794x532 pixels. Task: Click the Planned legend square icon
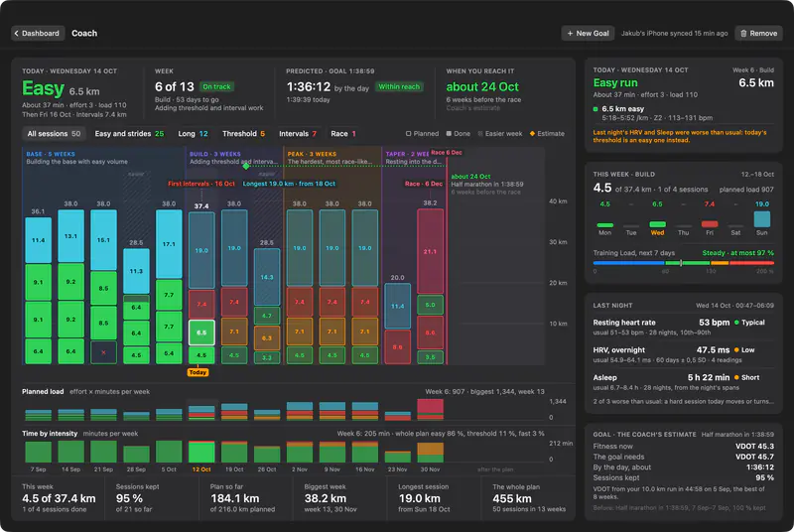click(408, 134)
